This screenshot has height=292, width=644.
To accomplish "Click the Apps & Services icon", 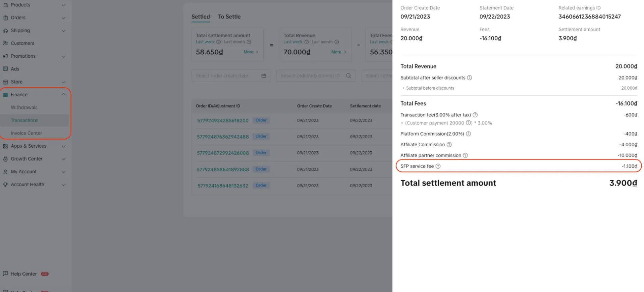I will tap(5, 146).
